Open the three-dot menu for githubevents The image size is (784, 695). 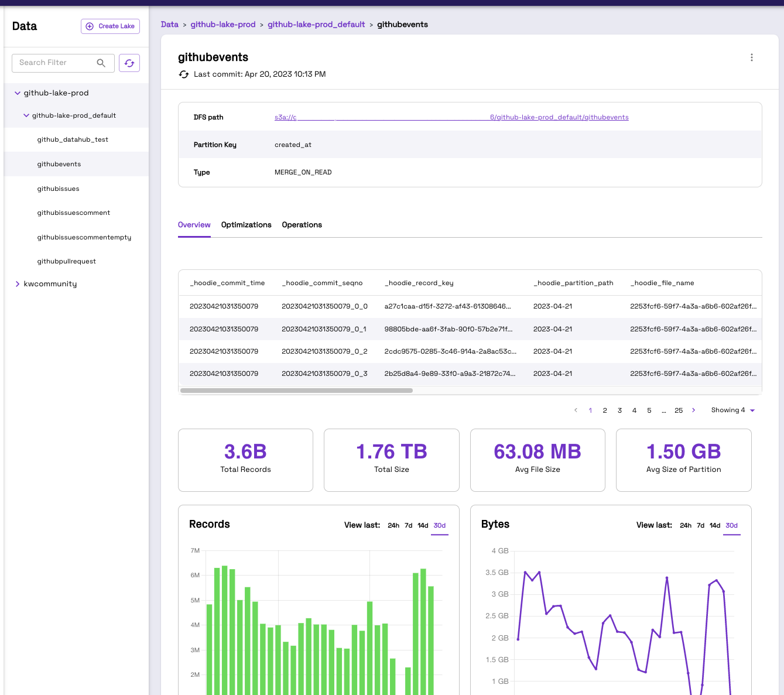point(752,57)
